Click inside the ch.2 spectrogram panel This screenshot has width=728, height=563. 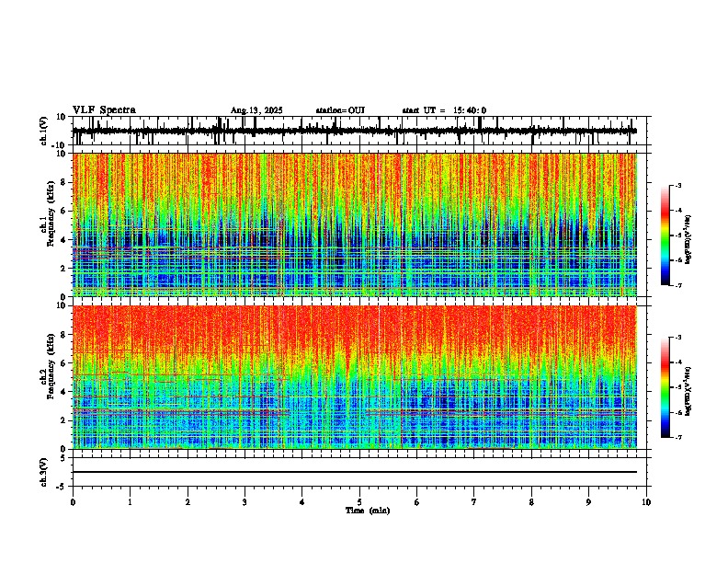pos(355,377)
